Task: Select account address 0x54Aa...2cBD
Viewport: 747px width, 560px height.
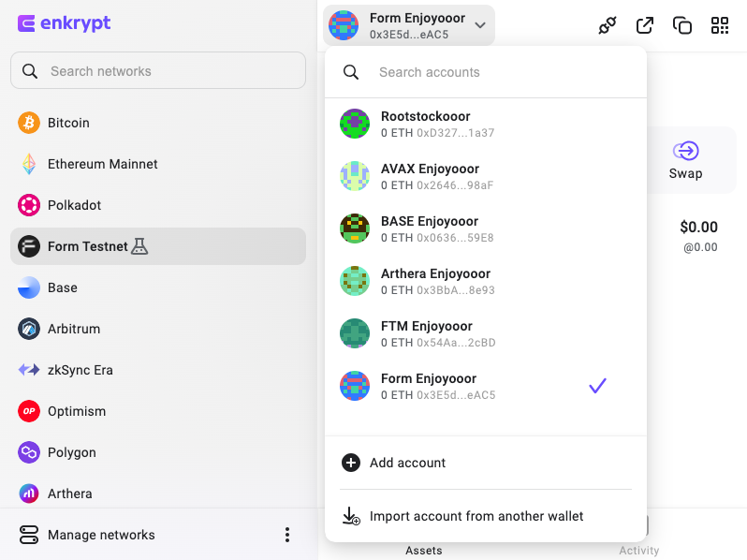Action: 456,343
